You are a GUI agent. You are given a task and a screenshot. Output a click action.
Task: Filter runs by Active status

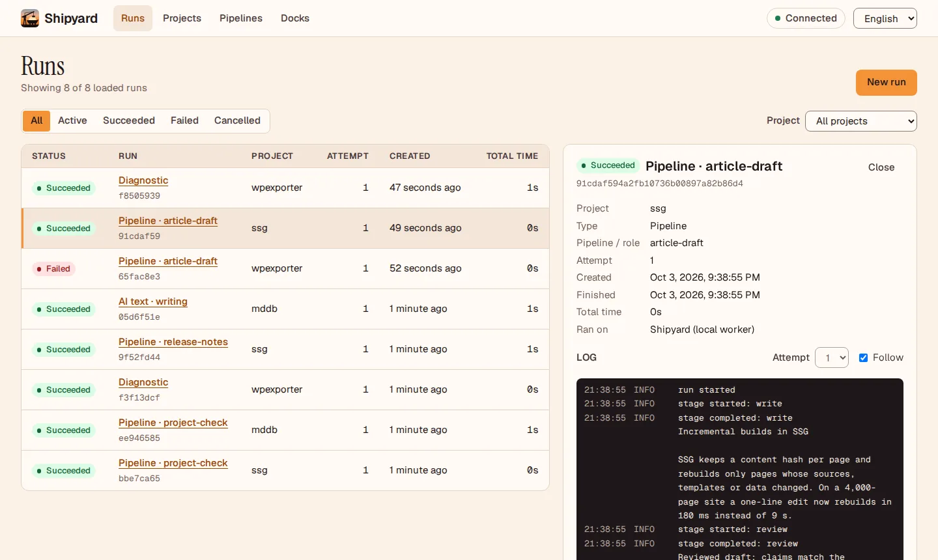(x=72, y=120)
